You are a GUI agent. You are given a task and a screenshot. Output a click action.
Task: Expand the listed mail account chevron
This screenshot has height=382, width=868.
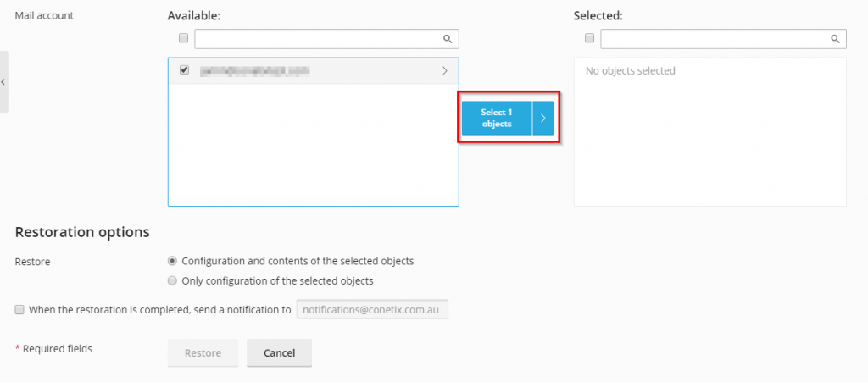pyautogui.click(x=445, y=71)
